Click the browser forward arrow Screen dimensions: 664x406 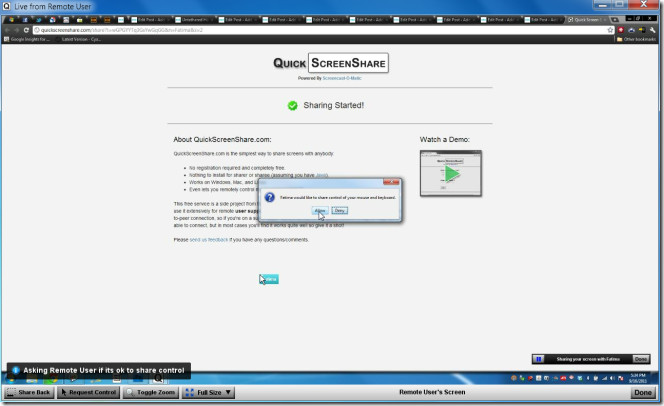tap(17, 30)
